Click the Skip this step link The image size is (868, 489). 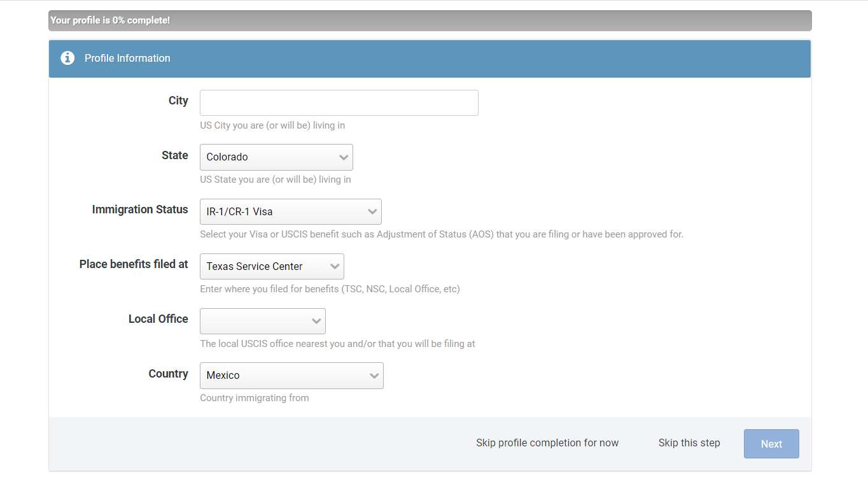[689, 443]
